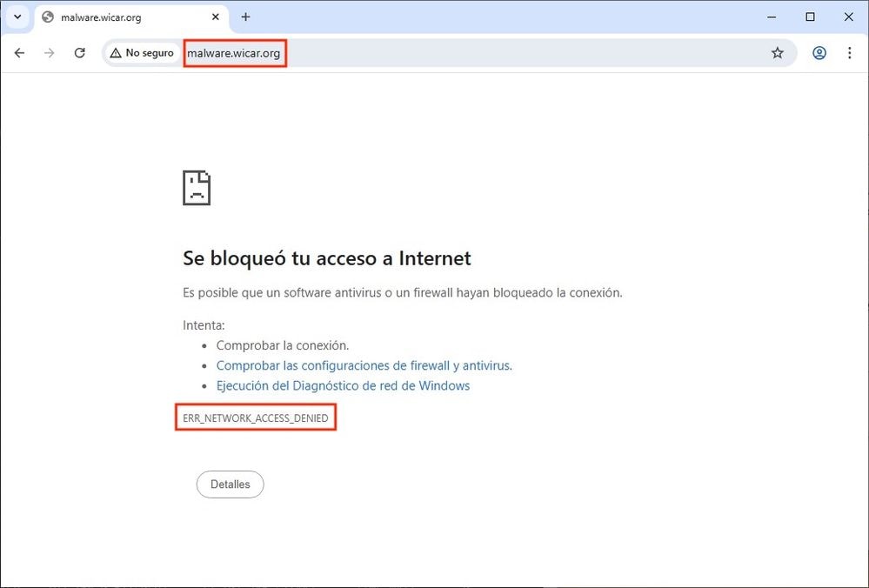Click the ERR_NETWORK_ACCESS_DENIED error code text
Viewport: 869px width, 588px height.
pos(256,418)
